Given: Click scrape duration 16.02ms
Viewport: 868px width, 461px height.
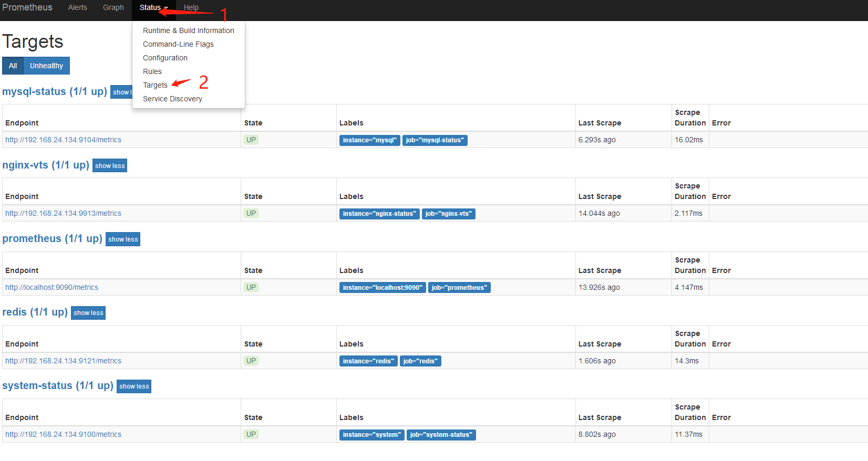Looking at the screenshot, I should pyautogui.click(x=689, y=140).
